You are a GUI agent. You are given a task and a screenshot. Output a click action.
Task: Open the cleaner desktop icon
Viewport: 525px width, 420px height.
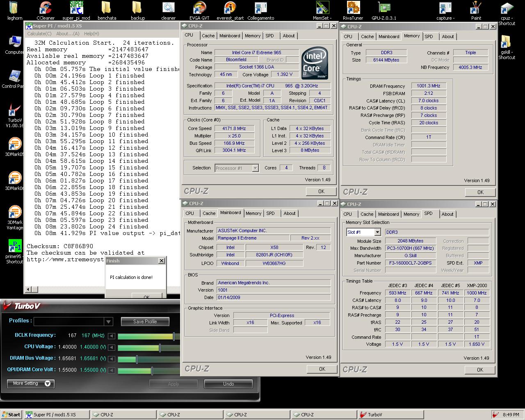[x=168, y=10]
